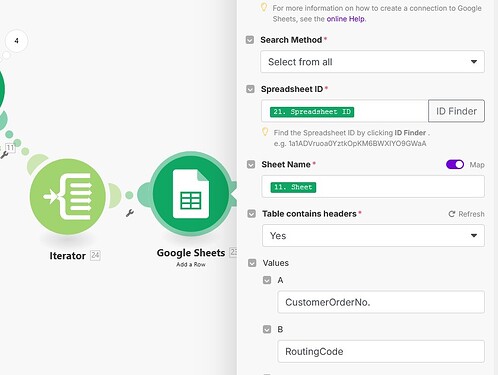Toggle checkbox next to Search Method

pos(250,40)
